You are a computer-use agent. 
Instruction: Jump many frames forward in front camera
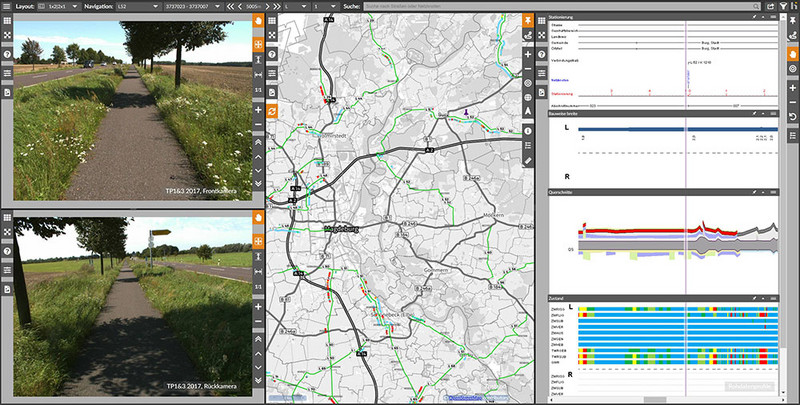(258, 142)
